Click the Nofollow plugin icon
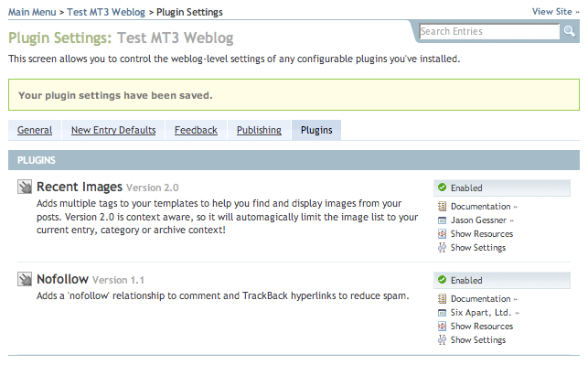 pos(25,280)
